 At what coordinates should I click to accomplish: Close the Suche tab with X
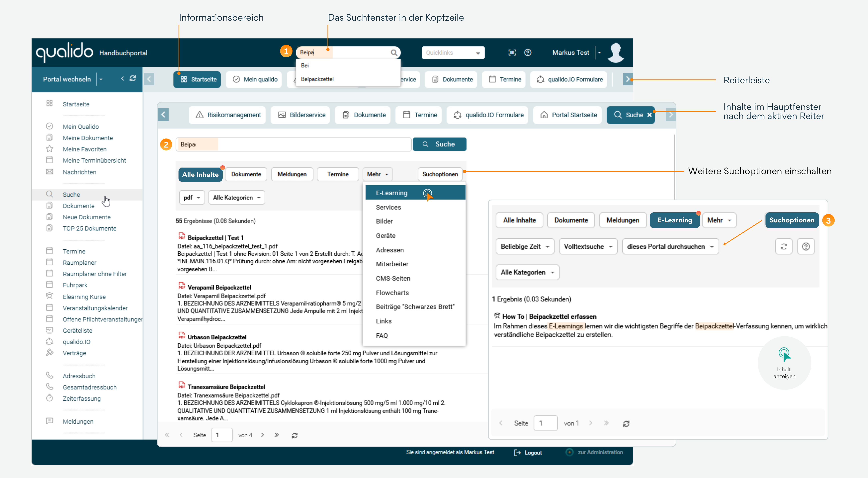649,115
